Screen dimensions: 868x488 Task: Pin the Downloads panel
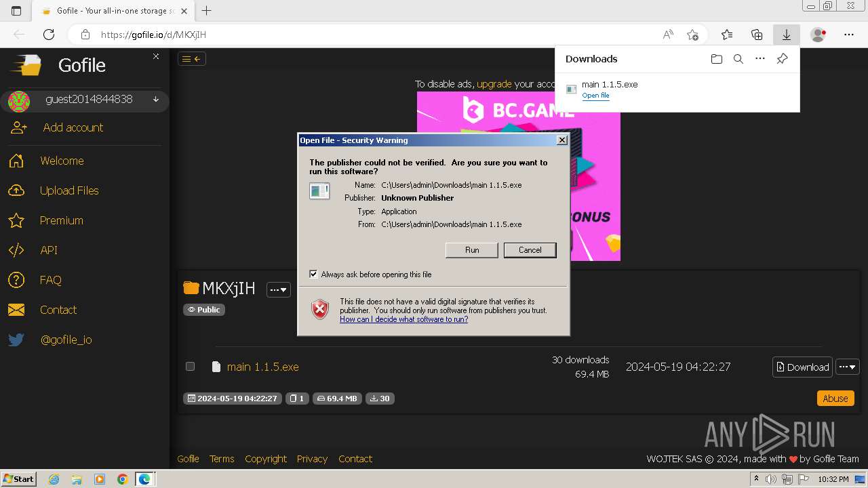click(x=782, y=59)
